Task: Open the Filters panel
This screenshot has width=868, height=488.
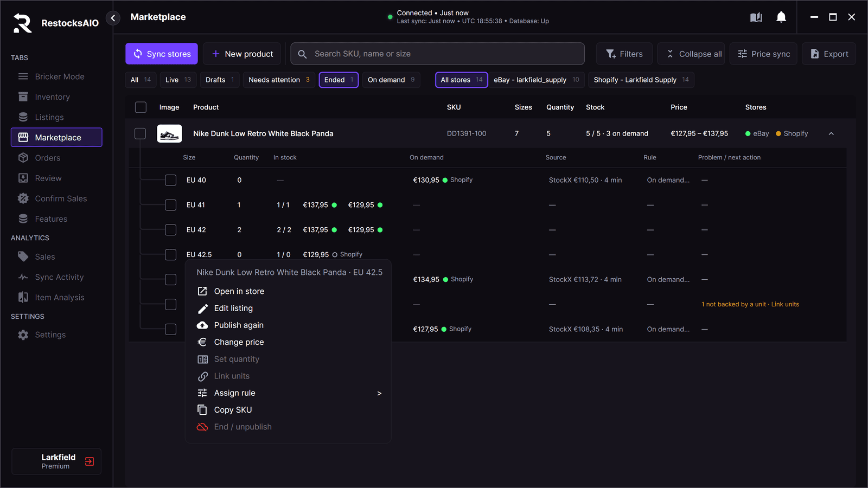Action: pyautogui.click(x=624, y=54)
